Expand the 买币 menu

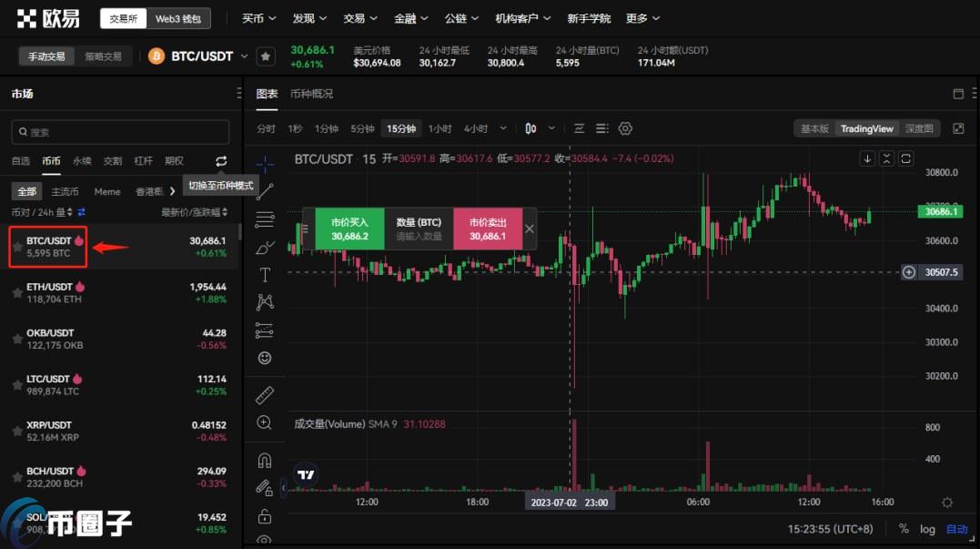[x=258, y=19]
